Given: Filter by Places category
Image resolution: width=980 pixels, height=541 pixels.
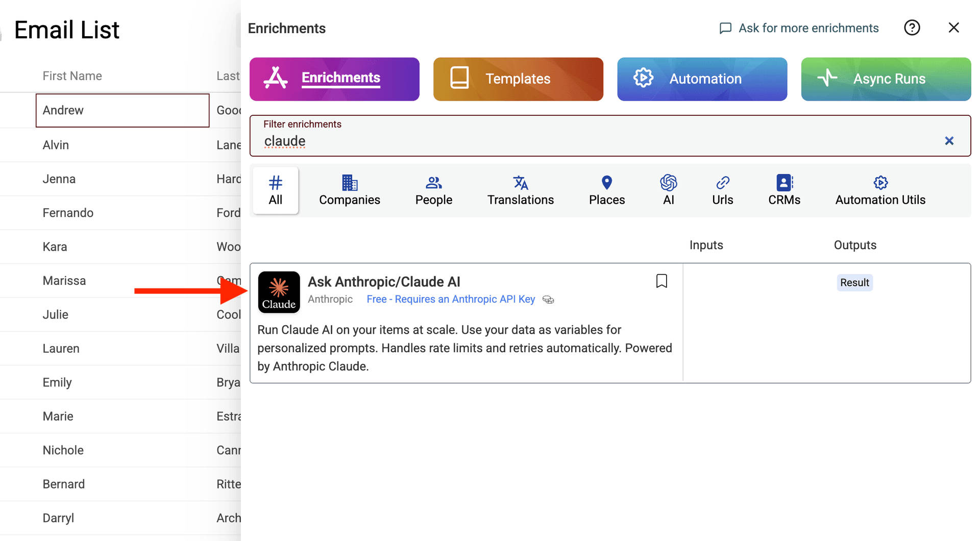Looking at the screenshot, I should (606, 190).
